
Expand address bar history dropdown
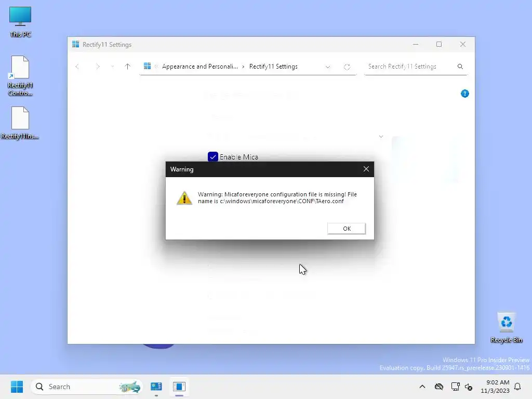(x=328, y=67)
